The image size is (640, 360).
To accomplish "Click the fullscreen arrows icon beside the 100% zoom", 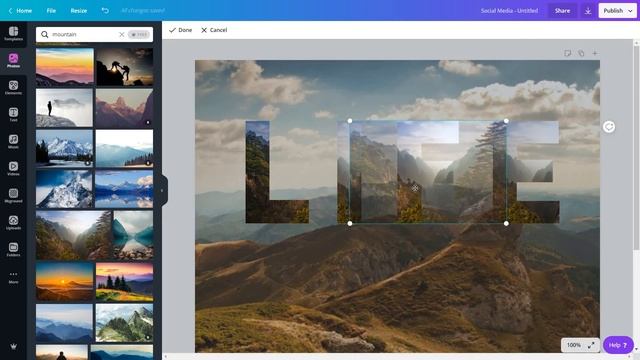I will pyautogui.click(x=591, y=345).
